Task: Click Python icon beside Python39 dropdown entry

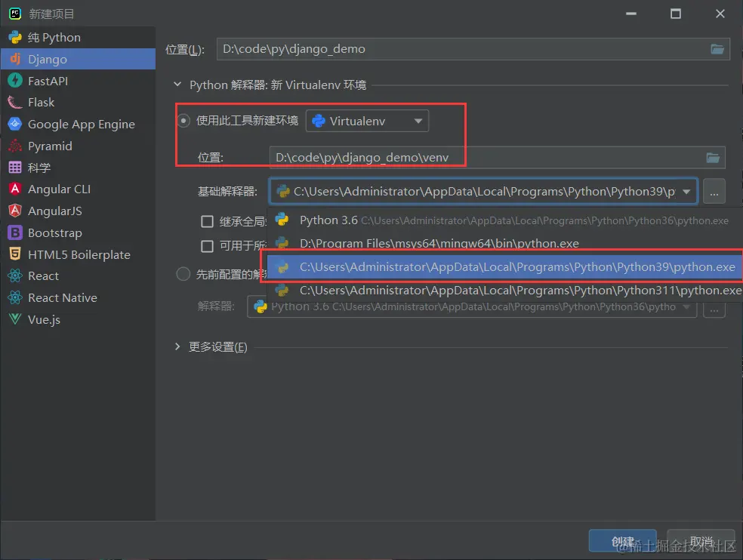Action: coord(282,266)
